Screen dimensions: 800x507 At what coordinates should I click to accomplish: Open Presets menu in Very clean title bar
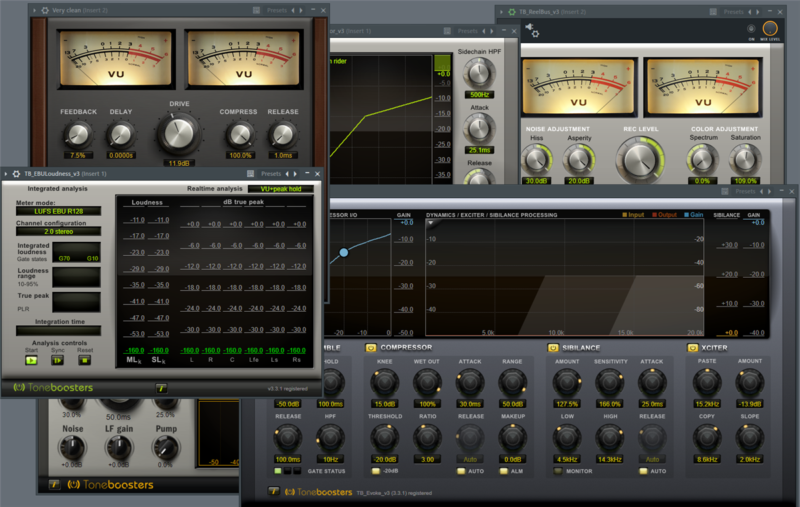tap(278, 8)
